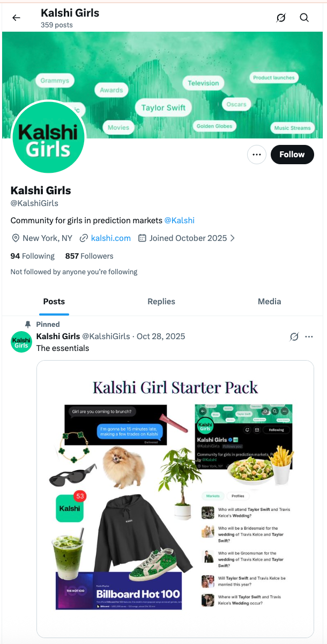
Task: Click the Grok icon on the pinned post
Action: 294,336
